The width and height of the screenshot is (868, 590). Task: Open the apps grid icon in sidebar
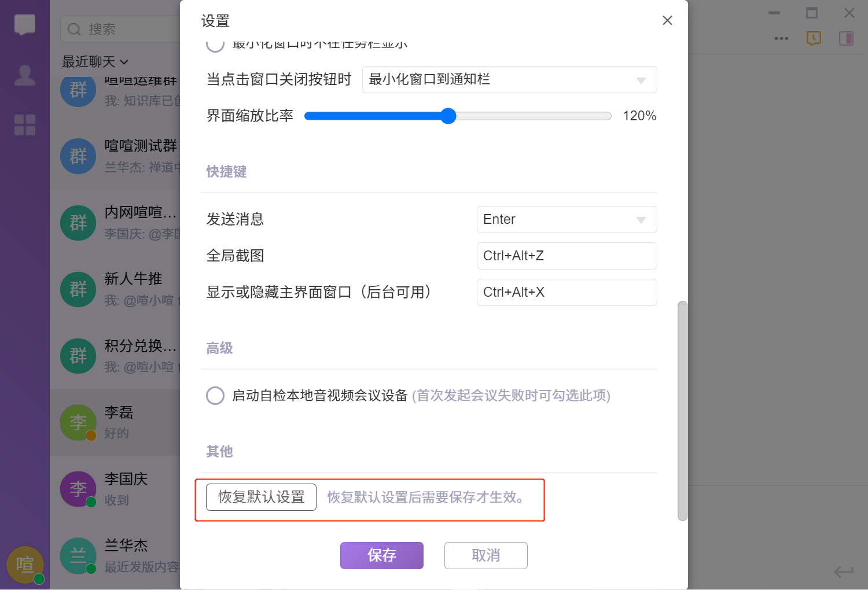(25, 124)
